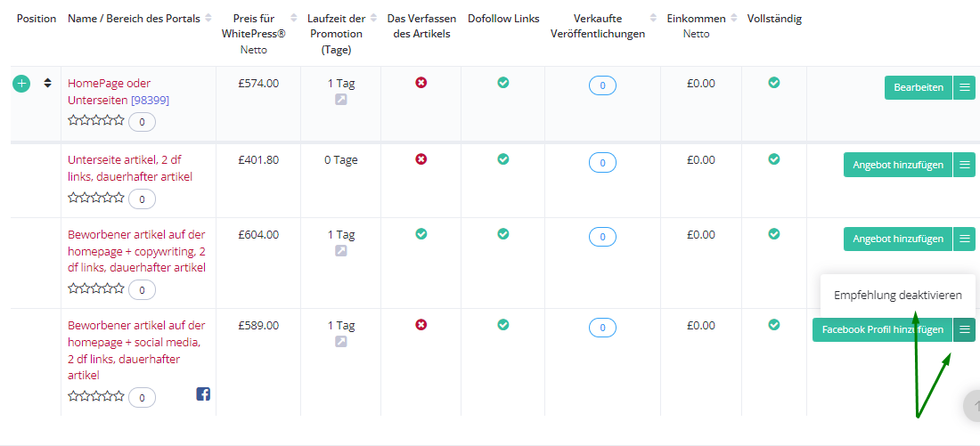The height and width of the screenshot is (446, 980).
Task: Click the green plus icon in HomePage row
Action: 21,84
